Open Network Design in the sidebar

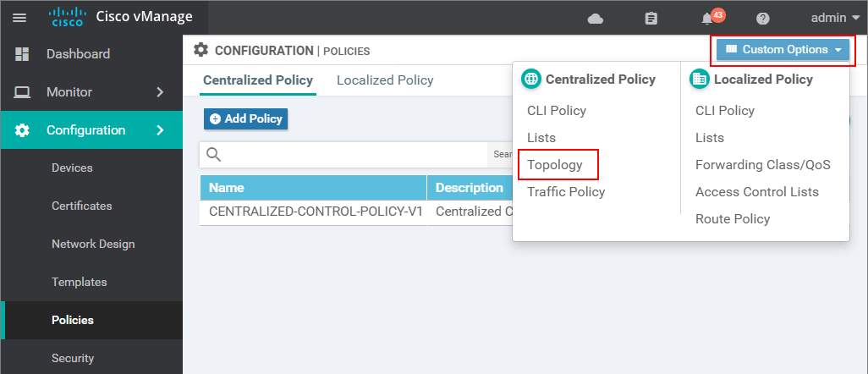(x=91, y=244)
